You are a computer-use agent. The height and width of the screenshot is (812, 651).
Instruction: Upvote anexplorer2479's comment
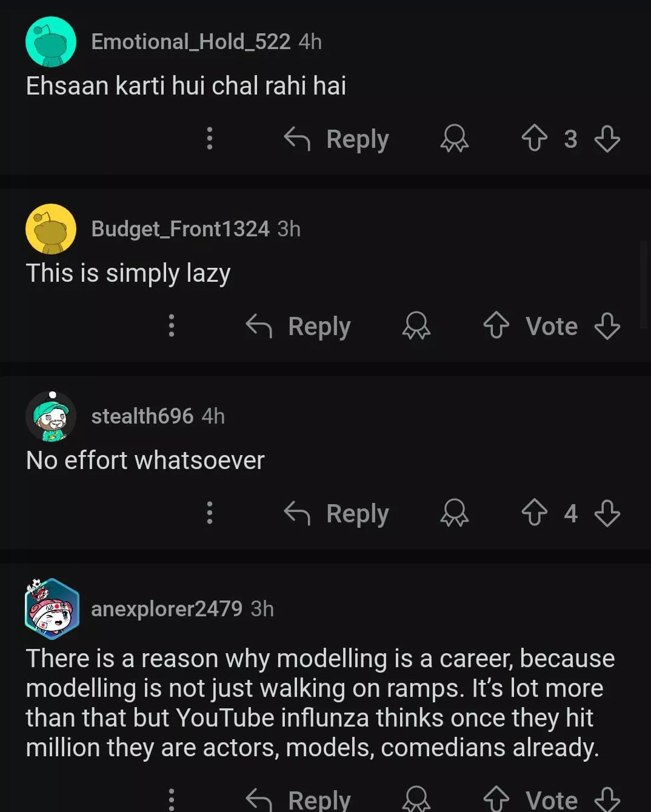pyautogui.click(x=496, y=798)
